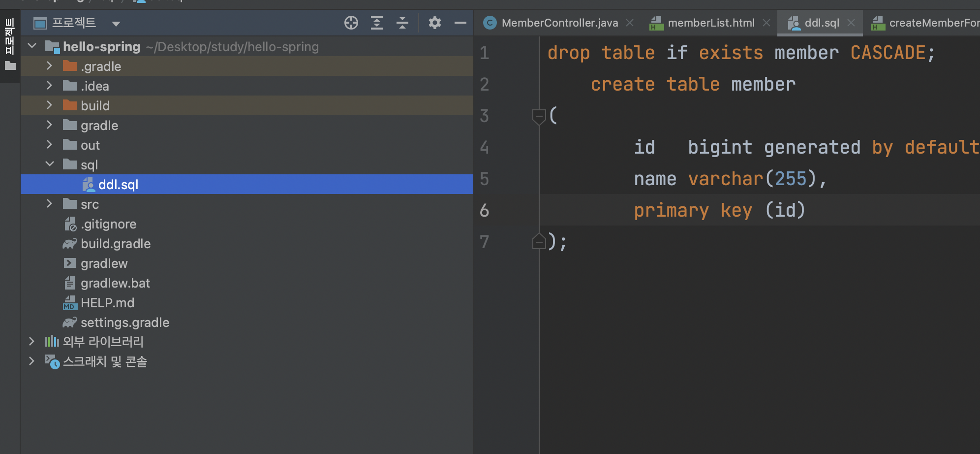Select the build.gradle file
This screenshot has height=454, width=980.
point(247,243)
